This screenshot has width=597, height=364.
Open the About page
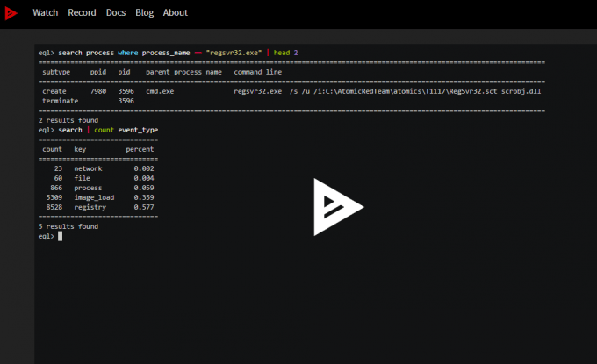tap(175, 12)
